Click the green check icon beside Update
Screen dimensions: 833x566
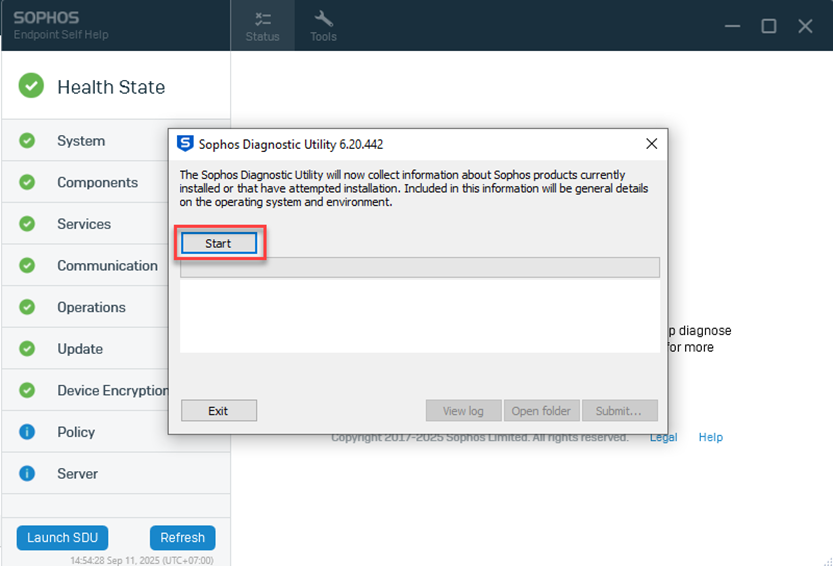coord(27,349)
